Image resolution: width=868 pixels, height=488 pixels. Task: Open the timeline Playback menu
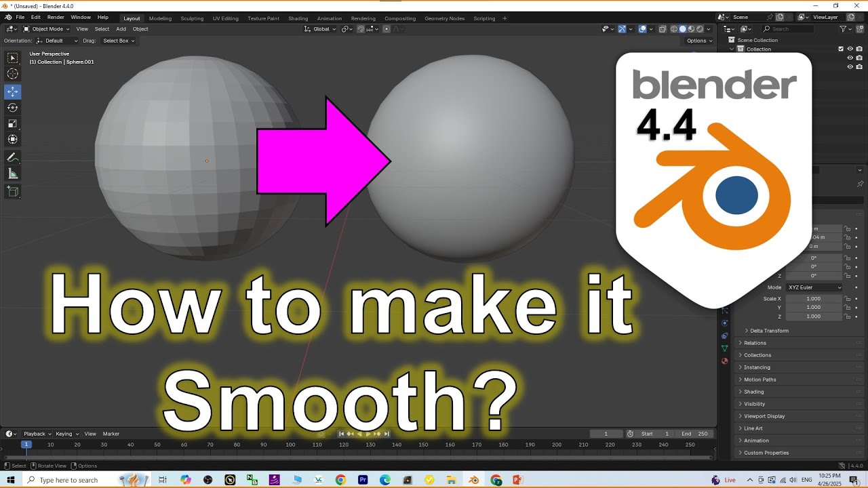tap(37, 434)
